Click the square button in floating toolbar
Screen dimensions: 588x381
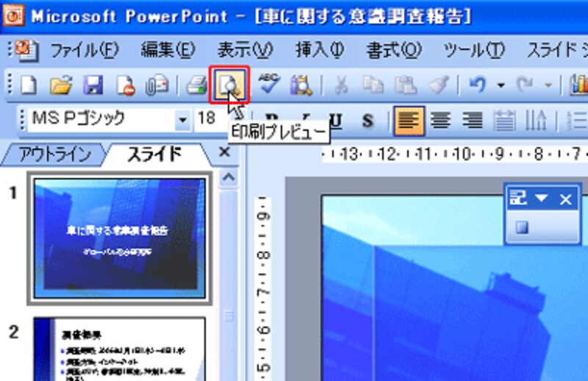[522, 227]
